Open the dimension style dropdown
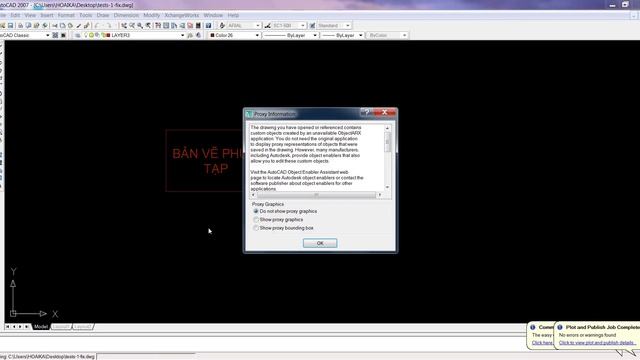Viewport: 640px width, 360px height. tap(303, 25)
